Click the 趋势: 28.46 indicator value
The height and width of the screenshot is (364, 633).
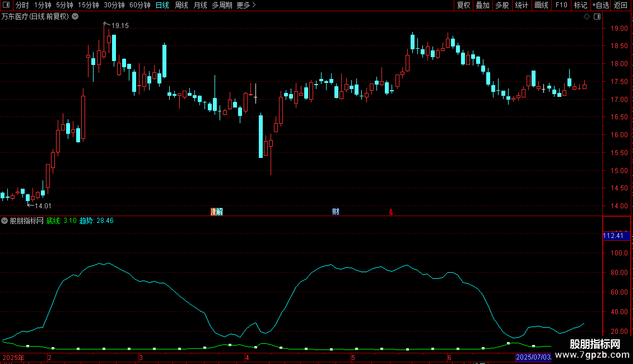pyautogui.click(x=96, y=221)
